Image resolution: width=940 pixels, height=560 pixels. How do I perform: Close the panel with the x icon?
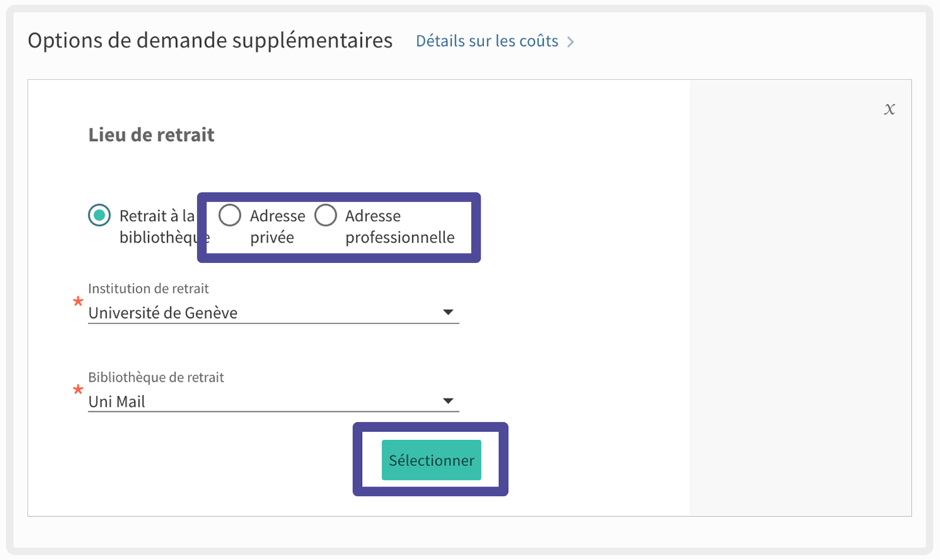tap(889, 109)
